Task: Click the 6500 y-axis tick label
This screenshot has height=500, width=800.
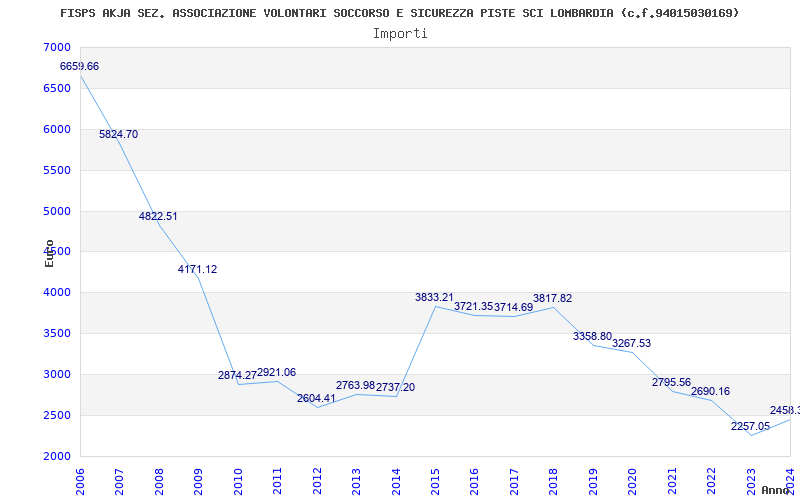Action: (57, 88)
